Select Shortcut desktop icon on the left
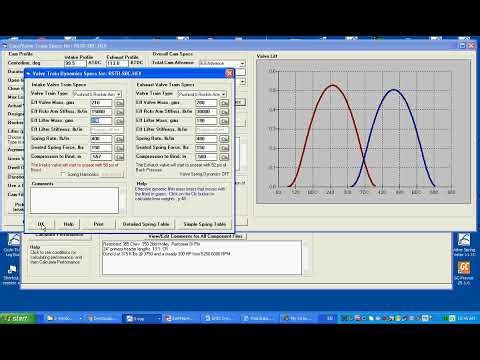 11,275
